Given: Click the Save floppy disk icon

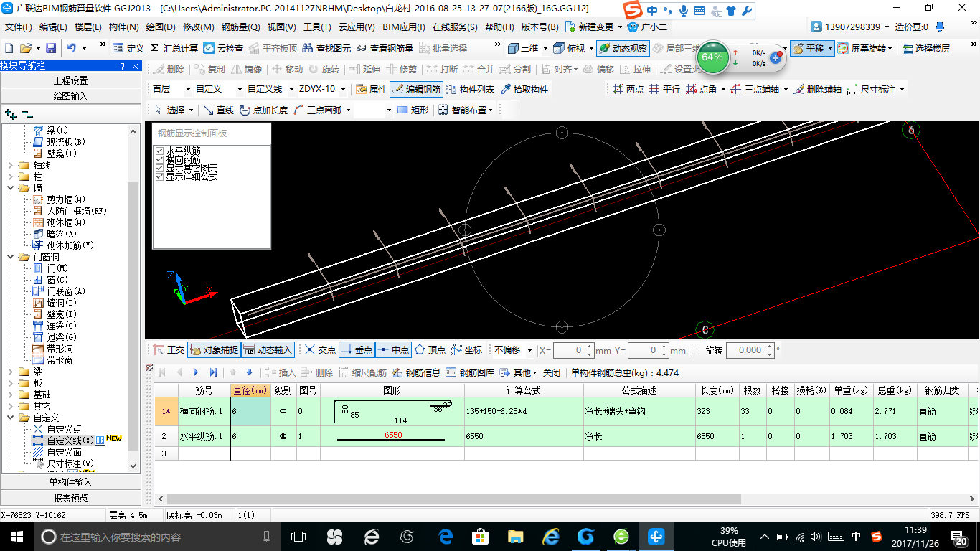Looking at the screenshot, I should pyautogui.click(x=51, y=48).
